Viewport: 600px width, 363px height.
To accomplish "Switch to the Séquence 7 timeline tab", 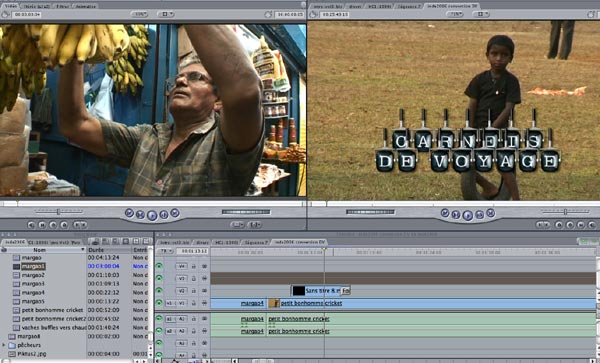I will click(x=256, y=242).
